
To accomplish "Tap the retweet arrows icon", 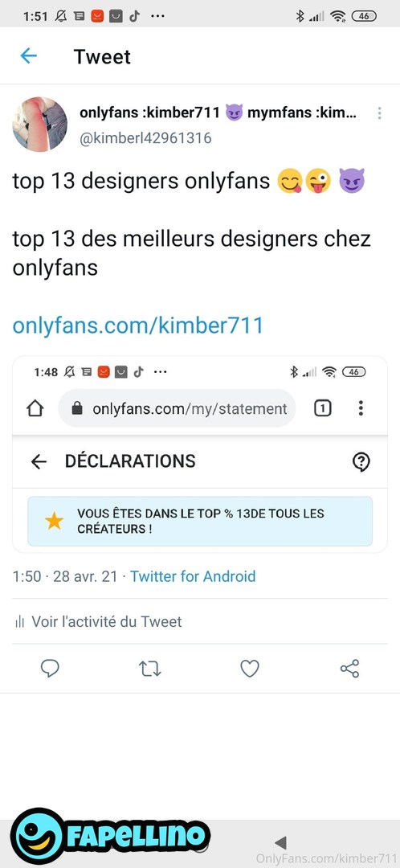I will (x=150, y=669).
